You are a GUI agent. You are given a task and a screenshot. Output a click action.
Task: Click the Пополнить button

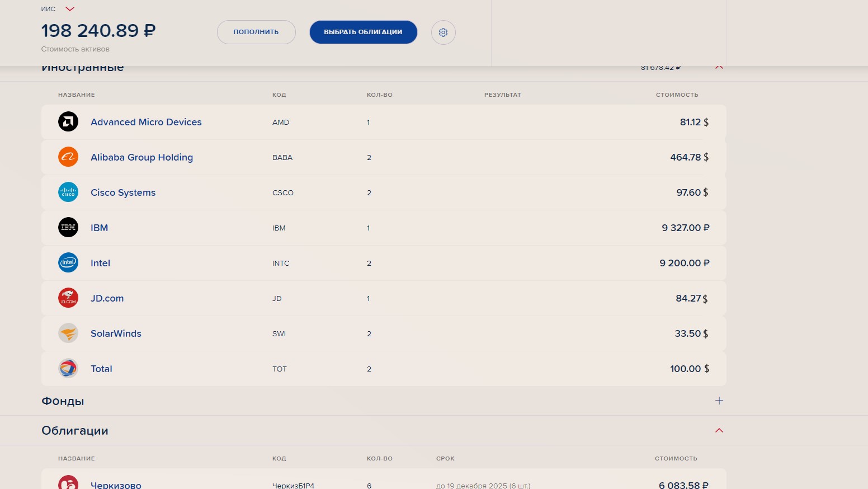pos(256,32)
